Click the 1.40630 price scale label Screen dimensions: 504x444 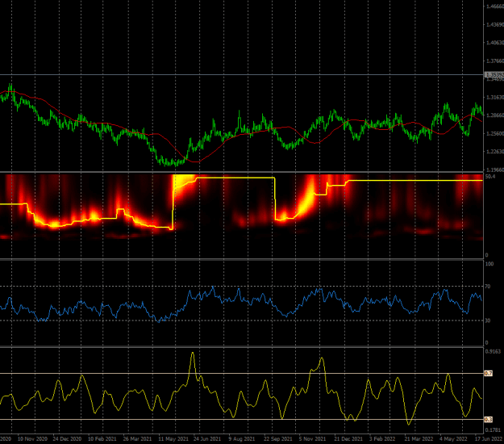click(x=495, y=43)
